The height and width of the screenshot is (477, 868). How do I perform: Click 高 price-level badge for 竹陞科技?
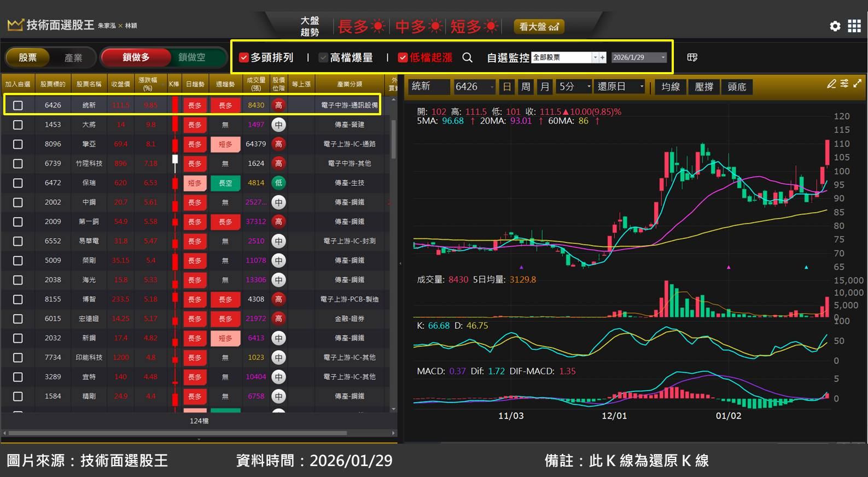278,163
